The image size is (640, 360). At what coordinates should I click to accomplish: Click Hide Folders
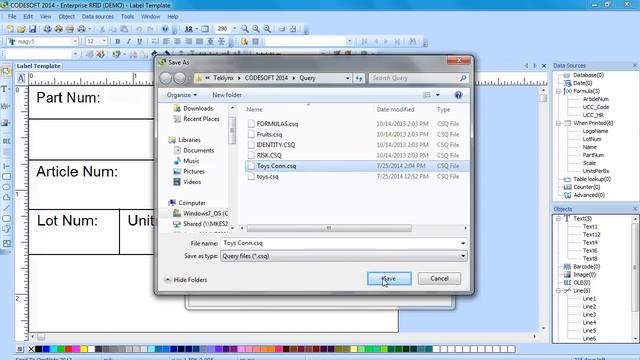click(186, 280)
